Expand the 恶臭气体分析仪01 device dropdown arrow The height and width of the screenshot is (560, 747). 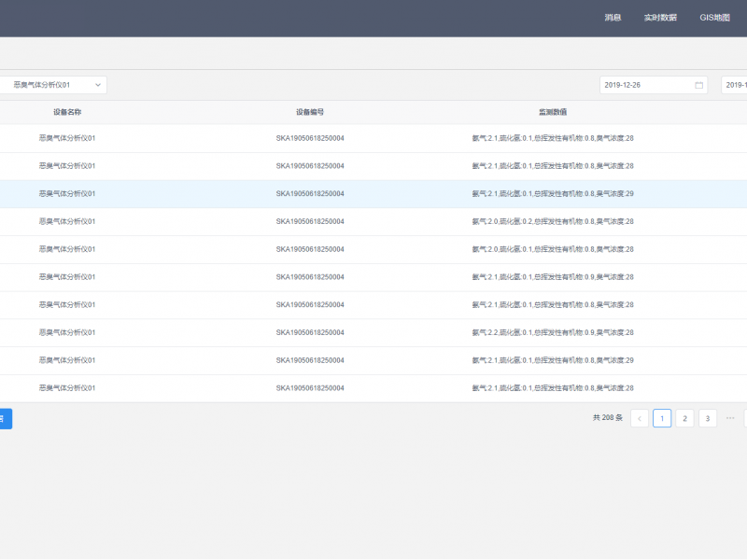tap(98, 85)
